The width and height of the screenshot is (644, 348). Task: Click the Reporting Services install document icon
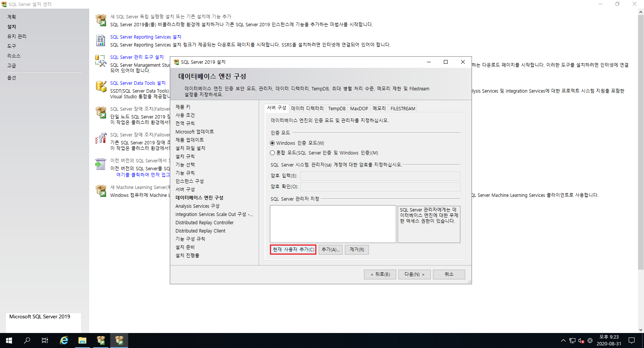[x=101, y=40]
